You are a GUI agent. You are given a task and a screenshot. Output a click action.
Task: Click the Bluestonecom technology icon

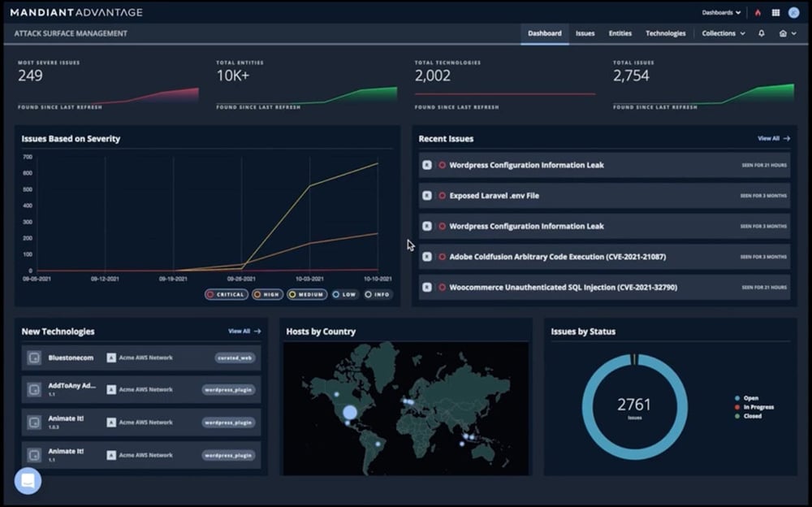point(34,357)
